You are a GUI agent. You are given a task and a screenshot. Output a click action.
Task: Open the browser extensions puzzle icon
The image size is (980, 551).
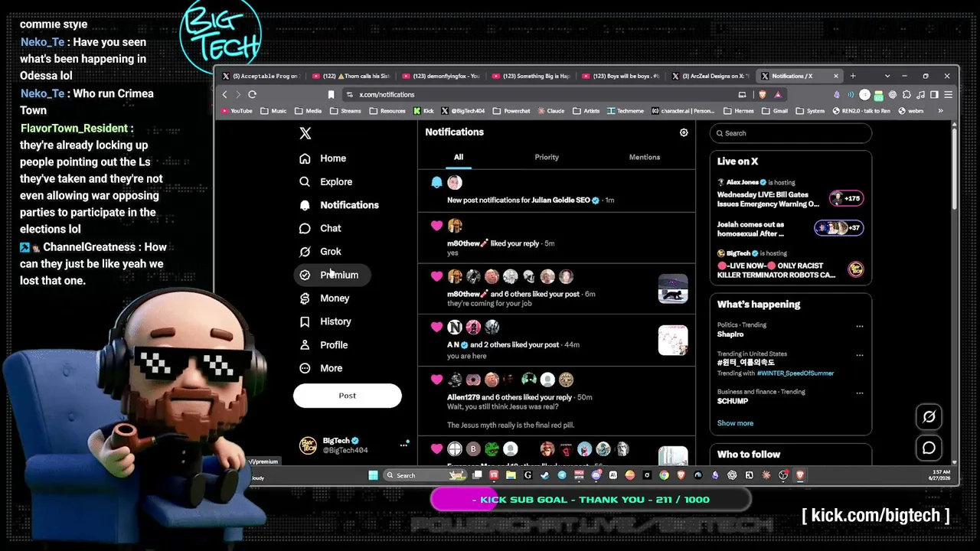coord(906,95)
